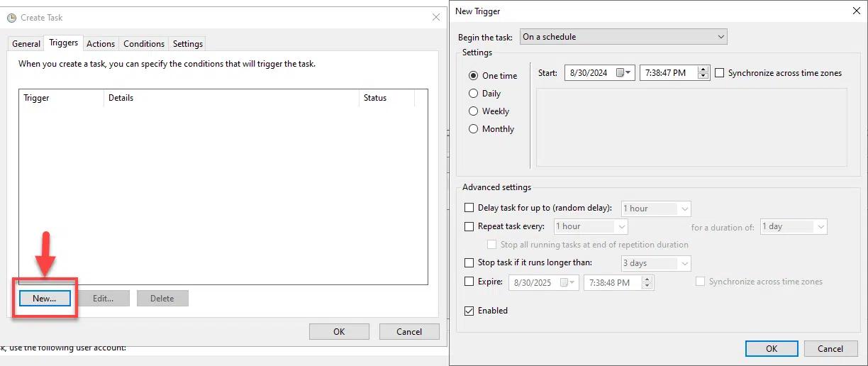Click the Edit... trigger button
Screen dimensions: 868x366
click(x=103, y=299)
